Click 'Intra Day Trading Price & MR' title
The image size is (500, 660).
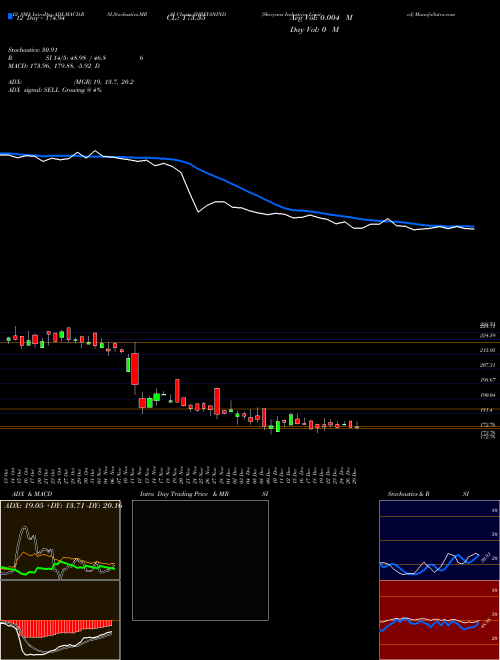[184, 494]
